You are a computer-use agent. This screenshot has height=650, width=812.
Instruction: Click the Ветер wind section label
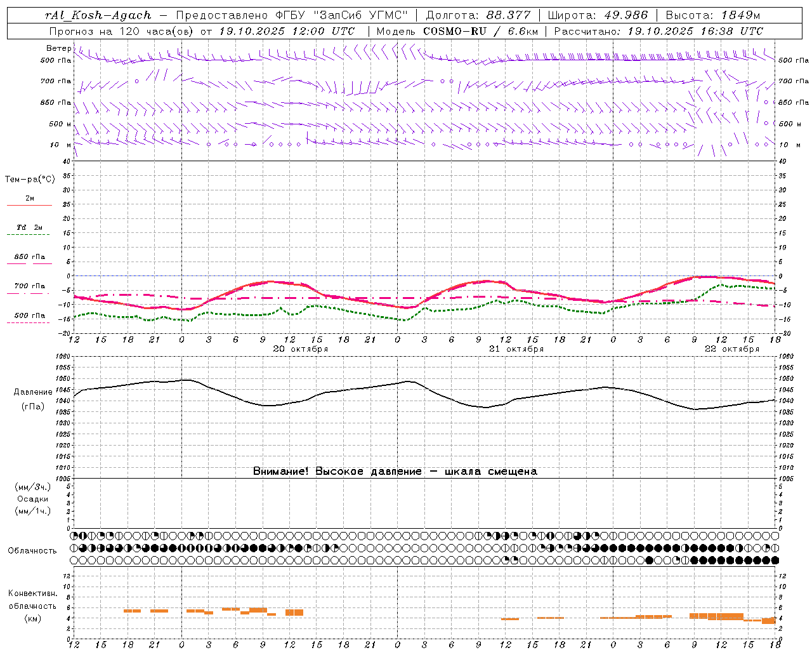(x=58, y=48)
